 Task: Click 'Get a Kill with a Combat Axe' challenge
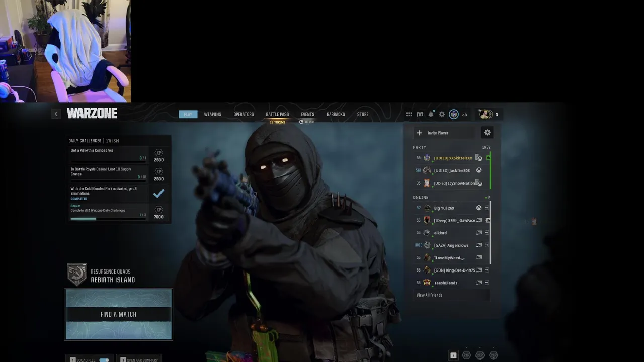[x=109, y=154]
